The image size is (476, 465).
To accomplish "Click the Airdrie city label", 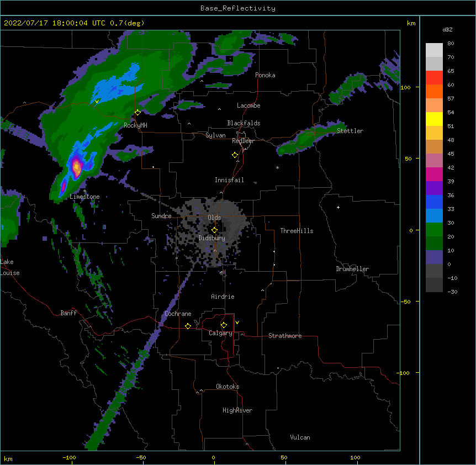I will 223,297.
